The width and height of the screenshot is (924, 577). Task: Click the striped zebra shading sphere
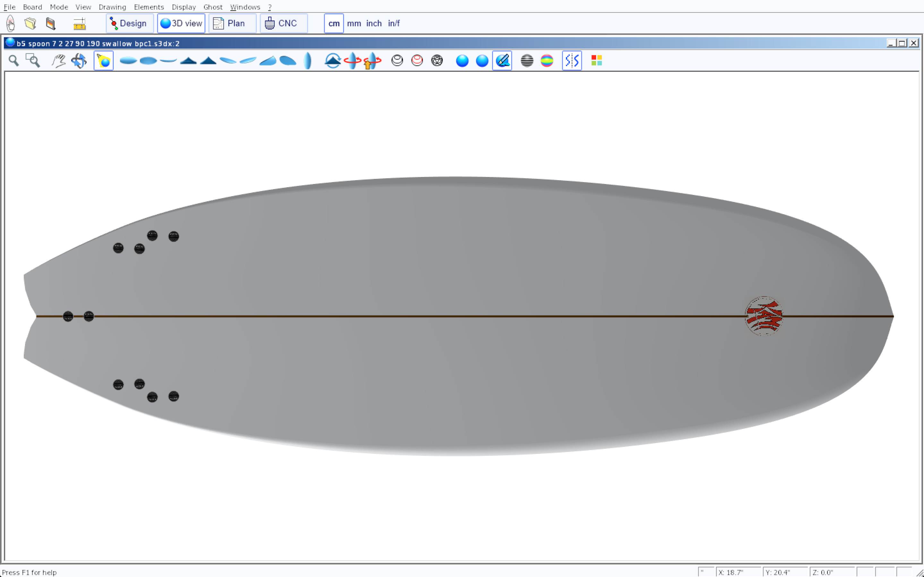click(527, 61)
